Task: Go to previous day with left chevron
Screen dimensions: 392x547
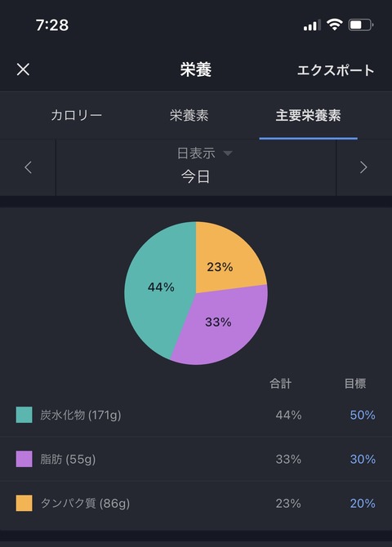Action: [29, 167]
